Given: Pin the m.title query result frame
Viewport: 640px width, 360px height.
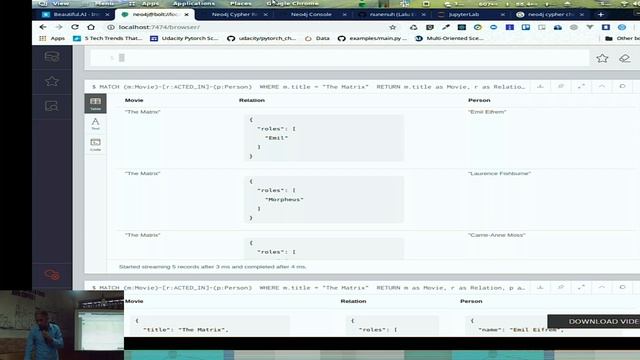Looking at the screenshot, I should [x=561, y=87].
